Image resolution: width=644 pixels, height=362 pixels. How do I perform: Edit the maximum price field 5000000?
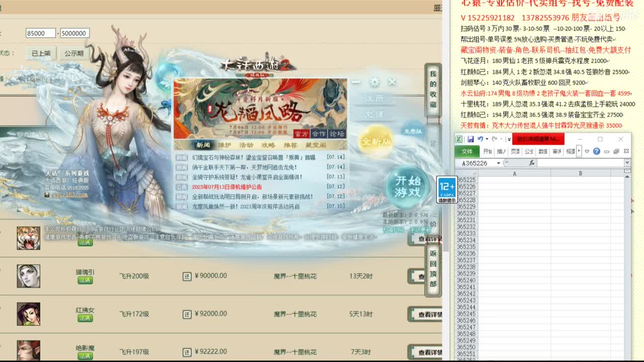[x=74, y=33]
